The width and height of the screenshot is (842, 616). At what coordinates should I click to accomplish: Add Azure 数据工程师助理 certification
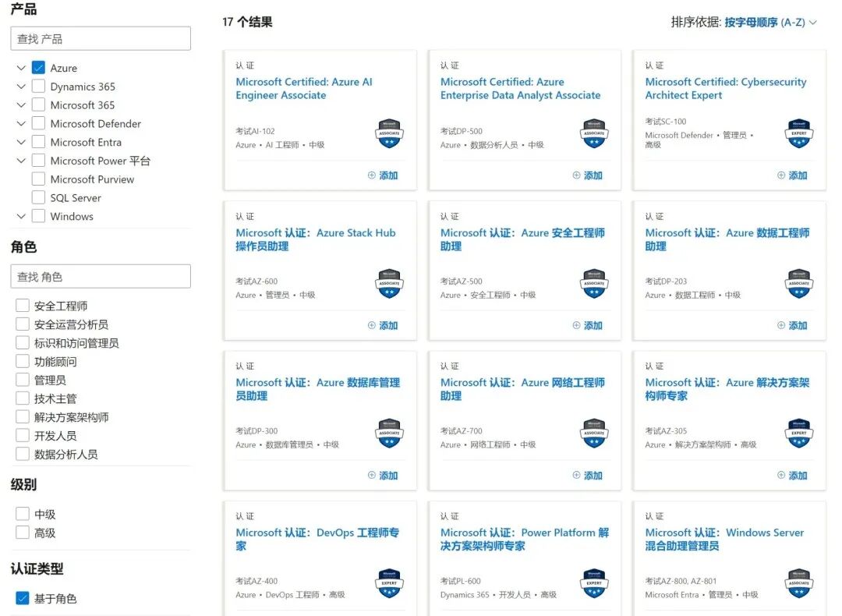(x=792, y=325)
